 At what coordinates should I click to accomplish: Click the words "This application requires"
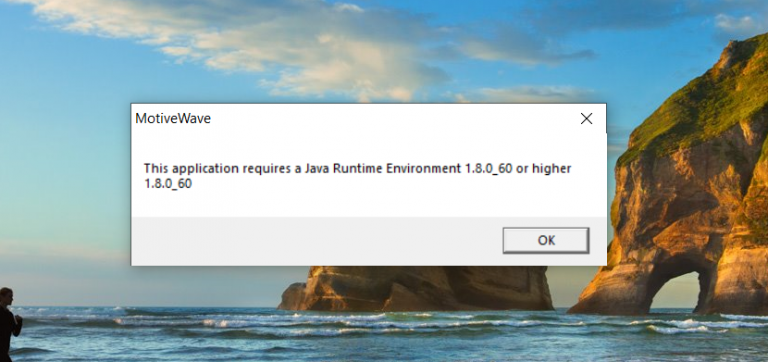[x=203, y=169]
